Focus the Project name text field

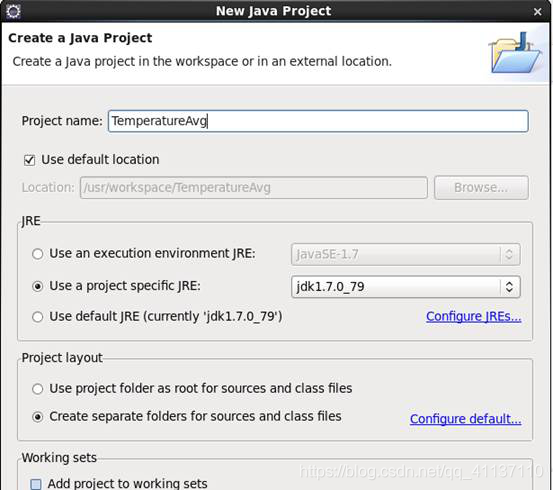(318, 121)
